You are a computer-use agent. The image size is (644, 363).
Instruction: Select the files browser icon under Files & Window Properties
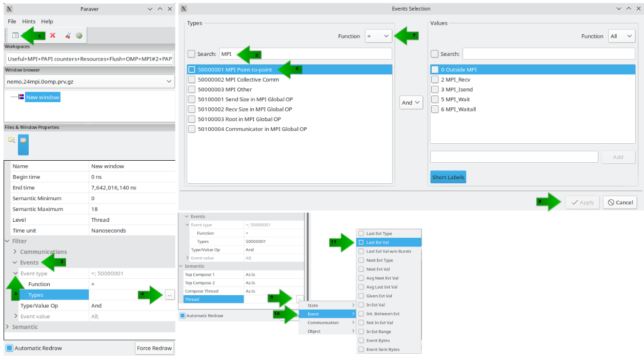pyautogui.click(x=11, y=140)
